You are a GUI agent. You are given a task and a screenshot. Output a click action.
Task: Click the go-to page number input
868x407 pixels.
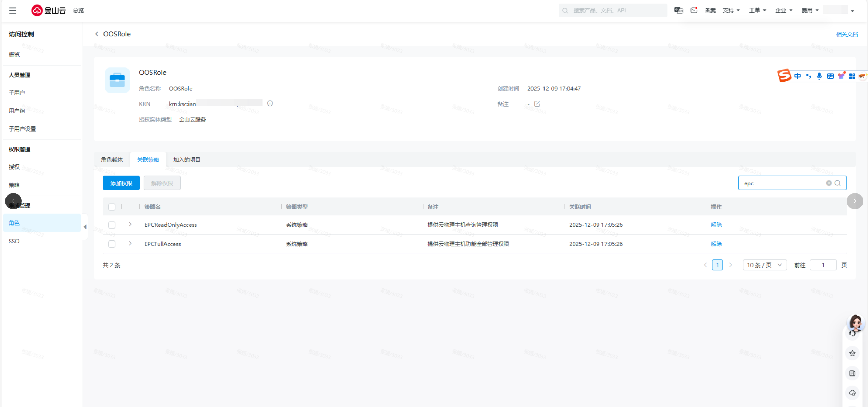point(823,265)
